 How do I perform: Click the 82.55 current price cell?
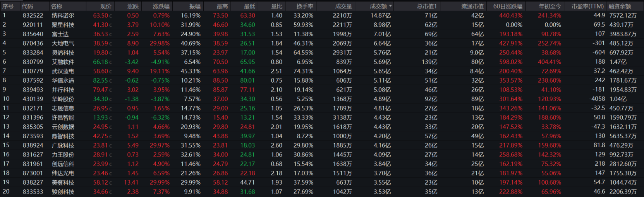click(x=100, y=80)
